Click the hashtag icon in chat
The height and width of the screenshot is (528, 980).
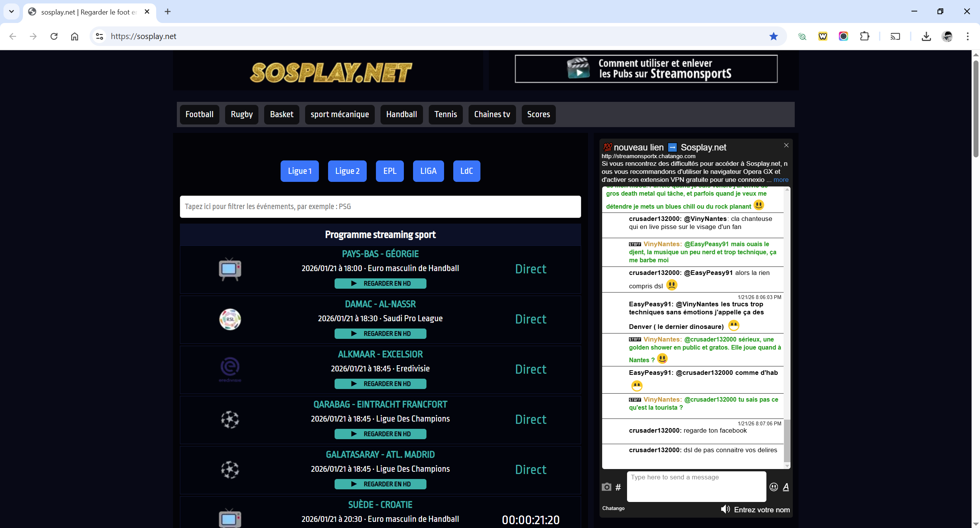tap(618, 487)
